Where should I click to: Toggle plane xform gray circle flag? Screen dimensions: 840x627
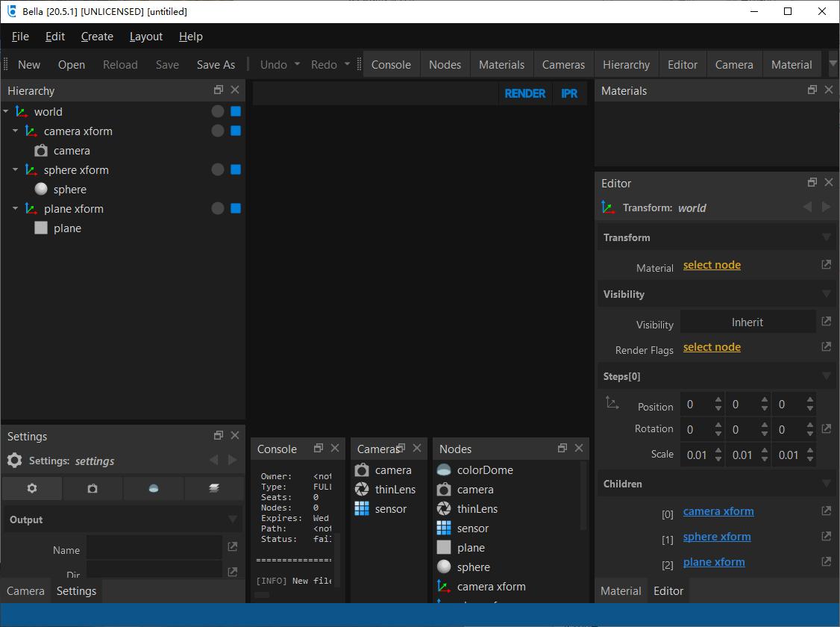218,208
